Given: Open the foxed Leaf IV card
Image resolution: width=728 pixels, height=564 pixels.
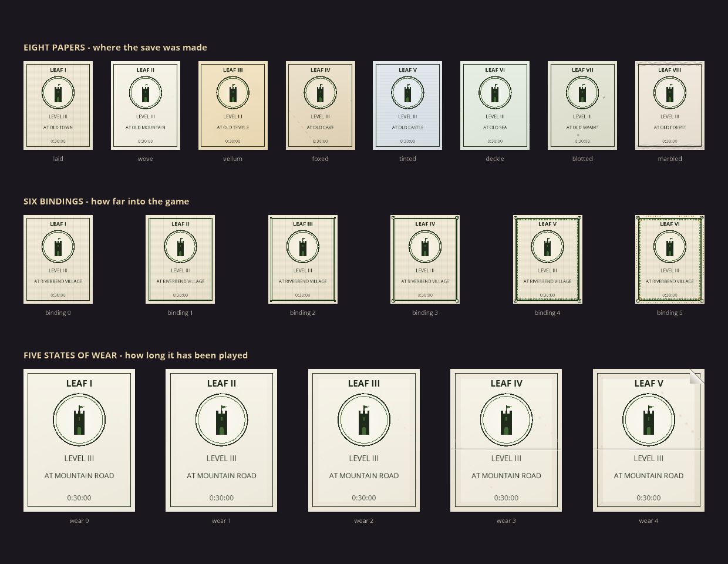Looking at the screenshot, I should 321,105.
